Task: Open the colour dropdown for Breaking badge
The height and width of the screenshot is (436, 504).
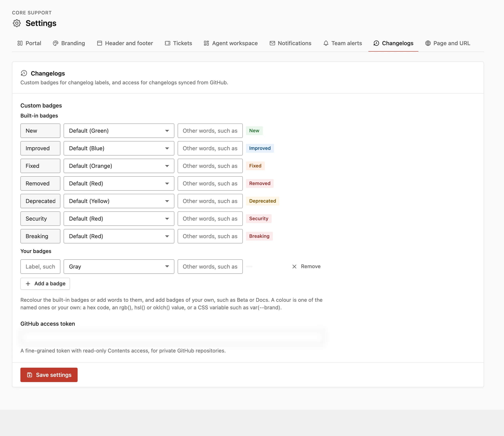Action: pyautogui.click(x=119, y=236)
